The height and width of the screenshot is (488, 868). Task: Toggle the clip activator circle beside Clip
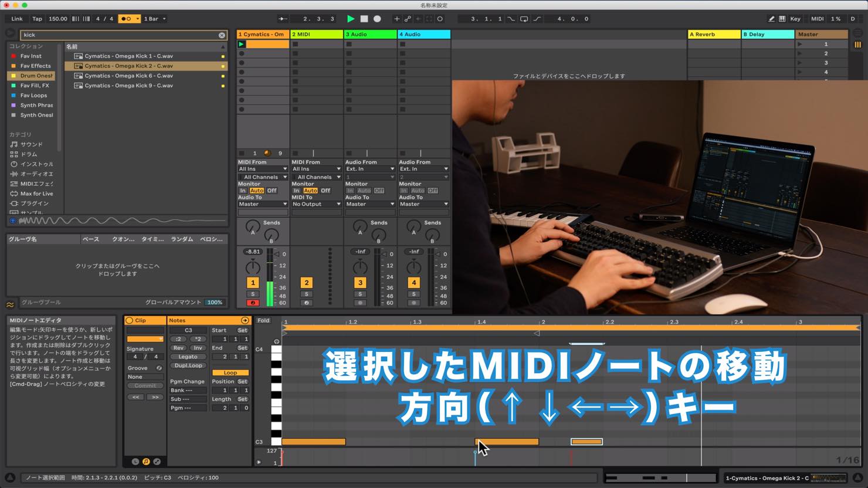point(129,320)
